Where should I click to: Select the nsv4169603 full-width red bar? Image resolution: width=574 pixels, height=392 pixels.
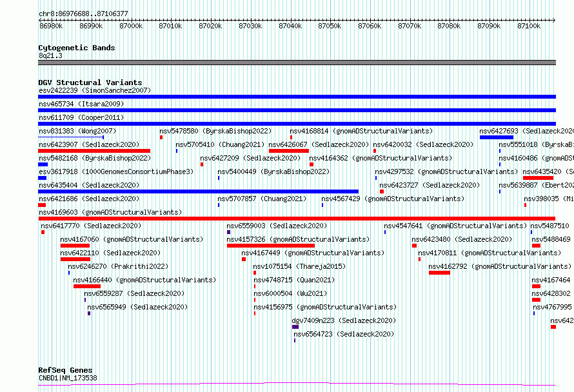pyautogui.click(x=297, y=219)
